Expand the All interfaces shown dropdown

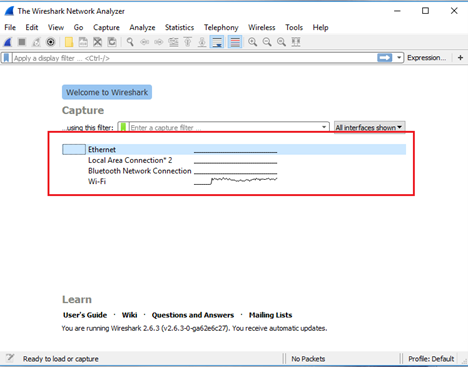click(369, 127)
